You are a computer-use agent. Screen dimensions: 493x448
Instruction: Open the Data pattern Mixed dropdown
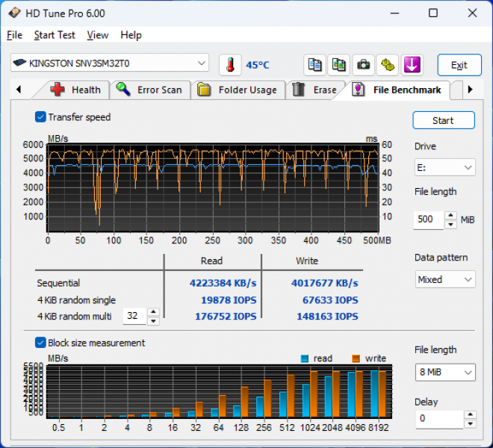[444, 279]
